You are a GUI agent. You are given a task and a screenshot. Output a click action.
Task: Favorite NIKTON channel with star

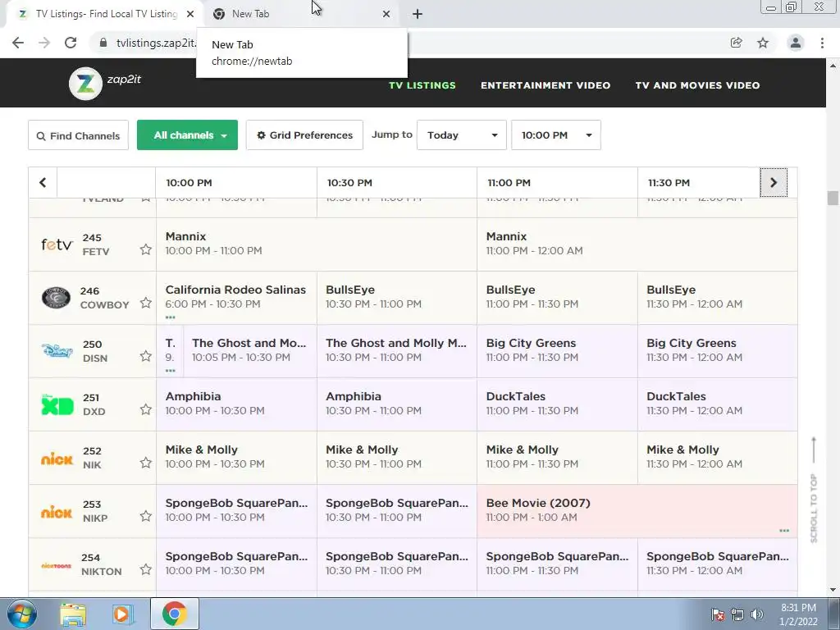pyautogui.click(x=146, y=569)
